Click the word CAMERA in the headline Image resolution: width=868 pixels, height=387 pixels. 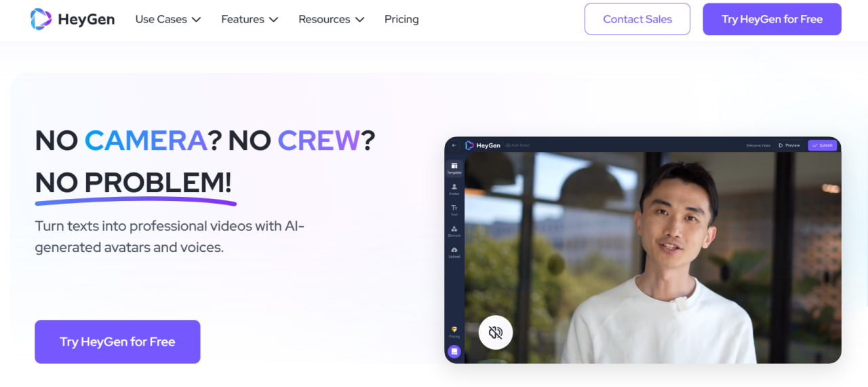[146, 140]
